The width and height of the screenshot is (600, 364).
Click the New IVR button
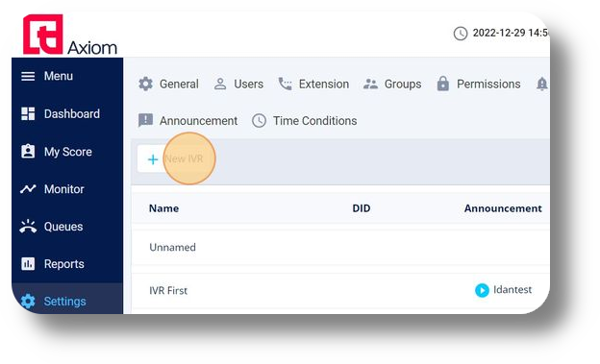[x=176, y=159]
